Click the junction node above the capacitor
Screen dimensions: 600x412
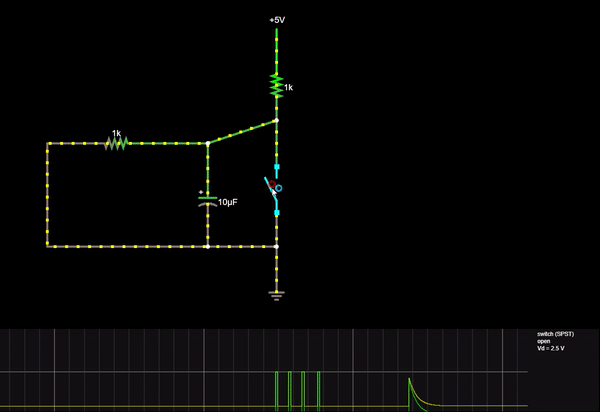click(x=208, y=143)
